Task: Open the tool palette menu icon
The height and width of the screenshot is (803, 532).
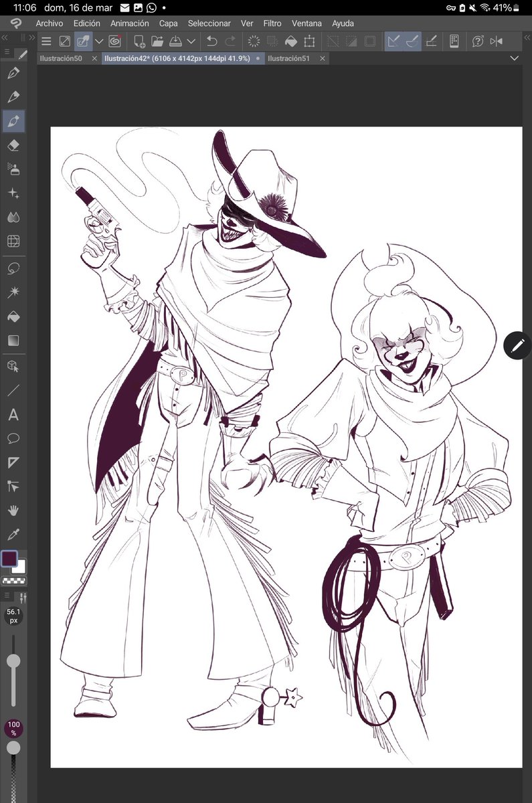Action: [7, 51]
